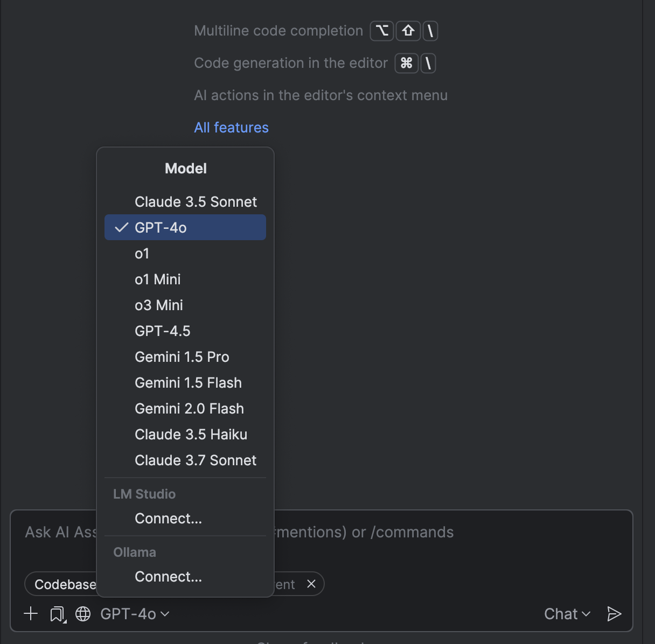This screenshot has width=655, height=644.
Task: Open the Chat mode dropdown
Action: 567,613
